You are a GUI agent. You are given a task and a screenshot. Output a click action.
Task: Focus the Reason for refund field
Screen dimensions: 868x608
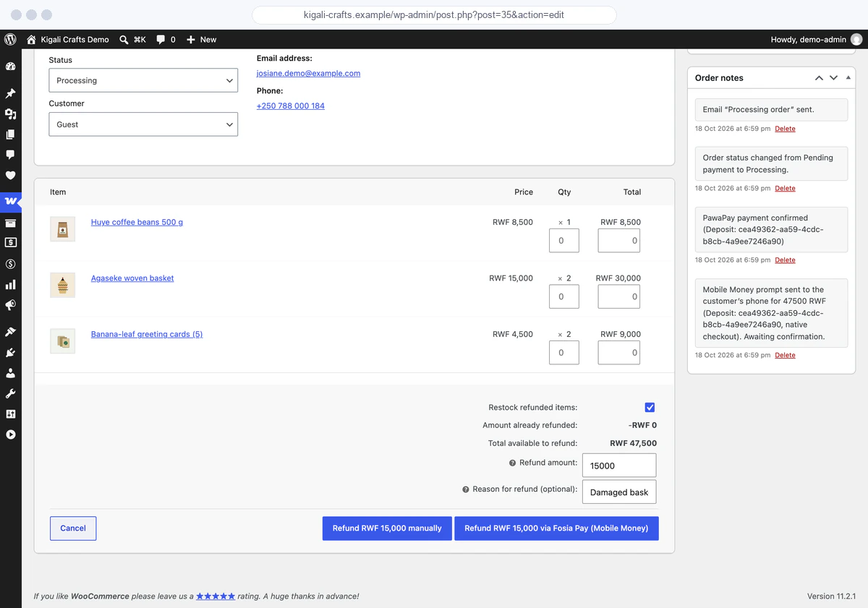619,492
